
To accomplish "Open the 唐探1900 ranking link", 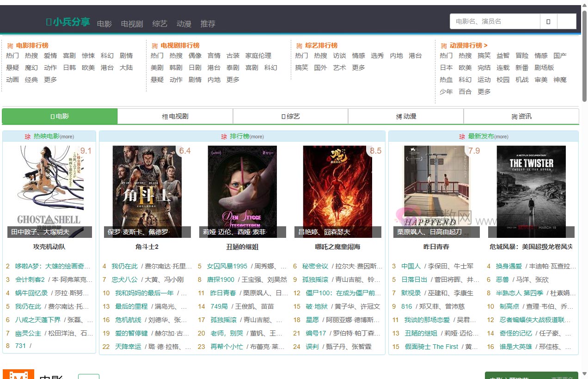I will pyautogui.click(x=220, y=280).
